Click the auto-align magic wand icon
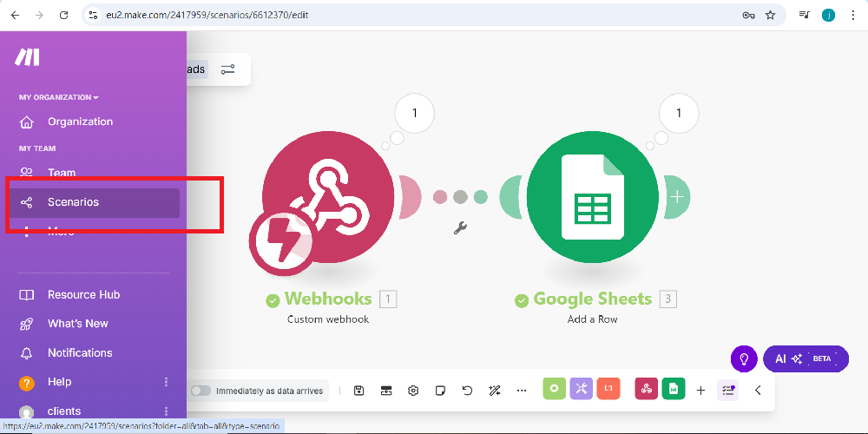Screen dimensions: 868x434 click(495, 391)
